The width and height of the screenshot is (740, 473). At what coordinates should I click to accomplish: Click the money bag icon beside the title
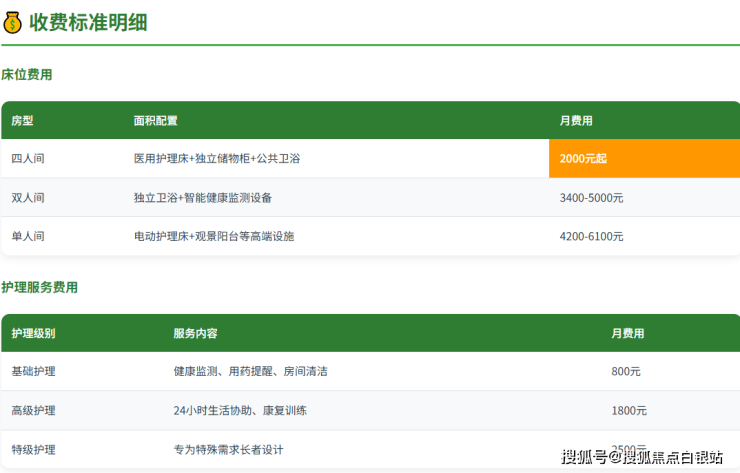[13, 22]
